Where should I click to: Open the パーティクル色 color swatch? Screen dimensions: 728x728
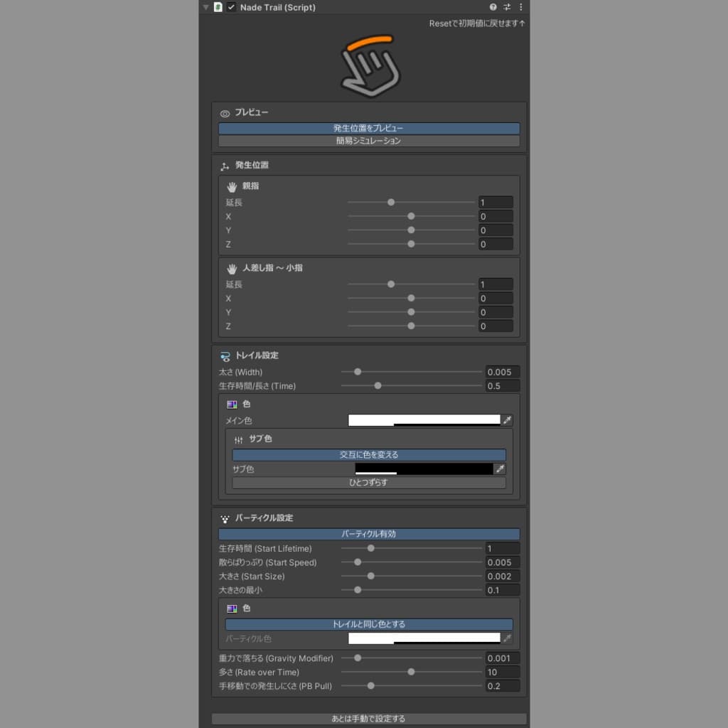tap(424, 638)
